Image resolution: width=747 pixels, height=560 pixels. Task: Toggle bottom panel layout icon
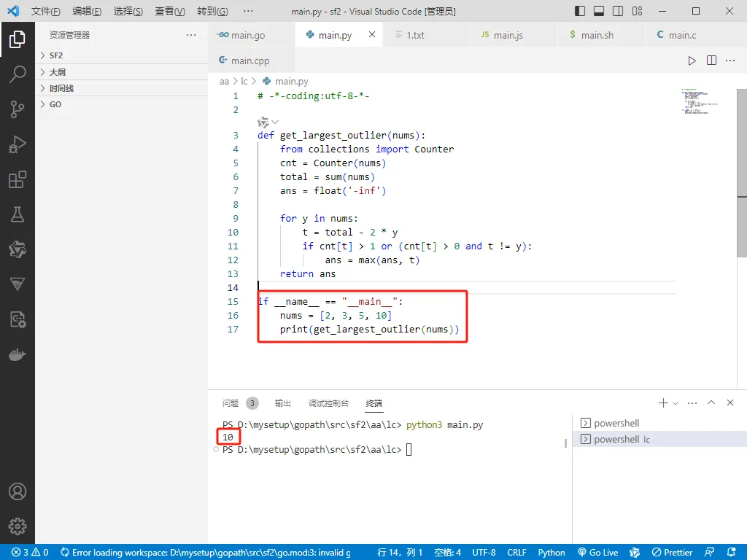(x=599, y=11)
